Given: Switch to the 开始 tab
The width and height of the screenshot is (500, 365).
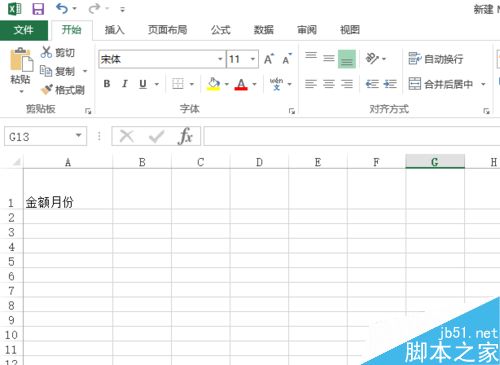Looking at the screenshot, I should coord(71,30).
